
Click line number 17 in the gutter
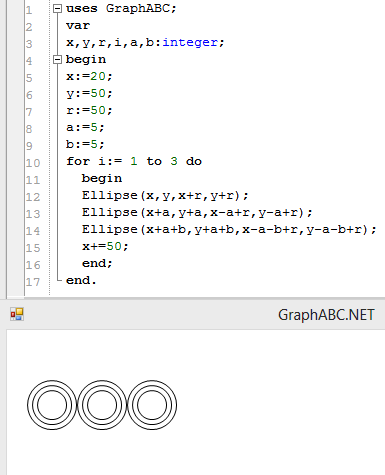33,282
